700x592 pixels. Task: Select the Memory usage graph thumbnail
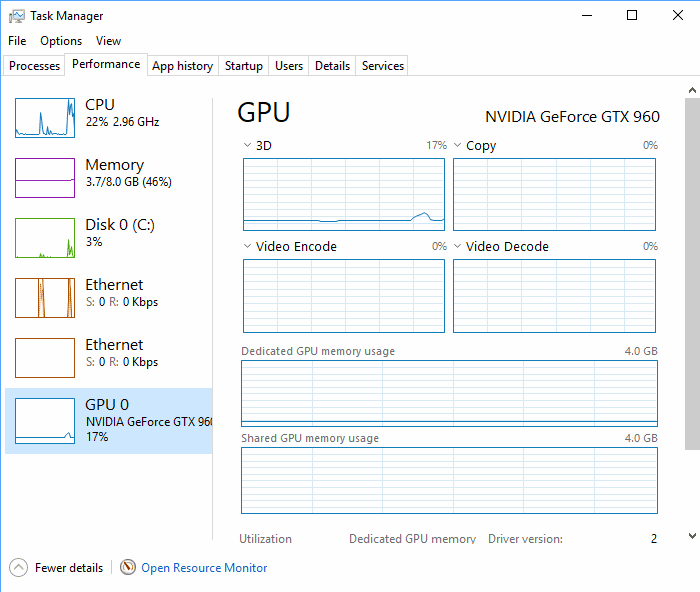tap(45, 178)
